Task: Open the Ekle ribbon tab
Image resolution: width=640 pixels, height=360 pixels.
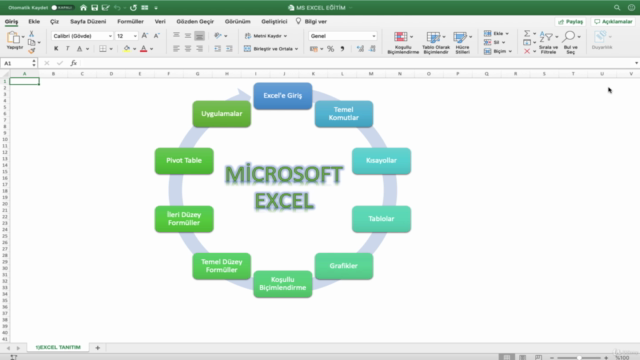Action: (x=34, y=21)
